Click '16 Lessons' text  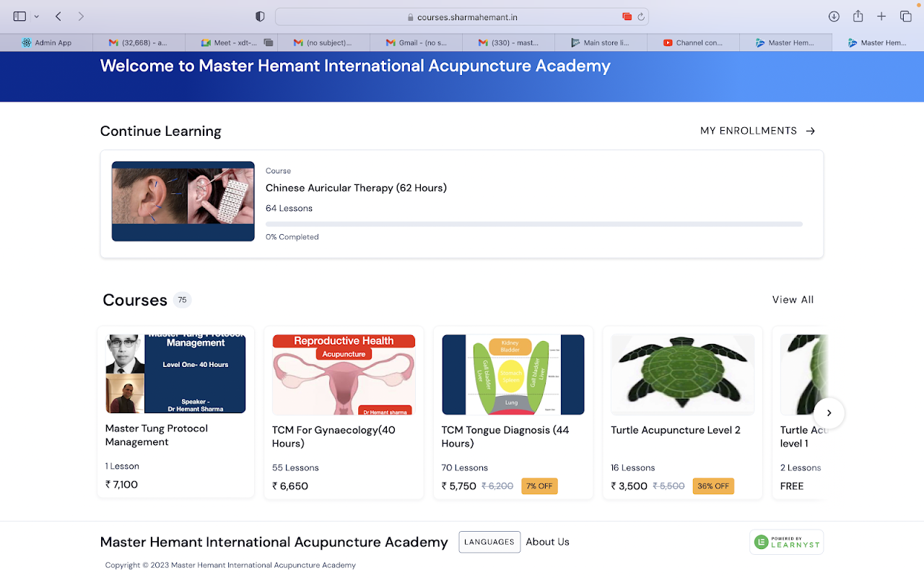pyautogui.click(x=633, y=467)
